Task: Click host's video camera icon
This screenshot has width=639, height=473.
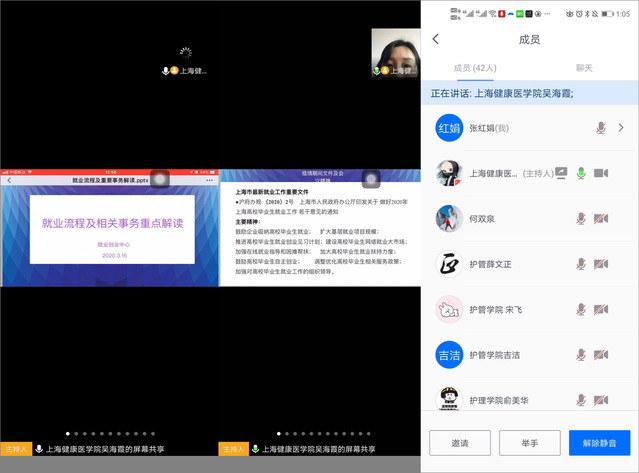Action: [x=601, y=173]
